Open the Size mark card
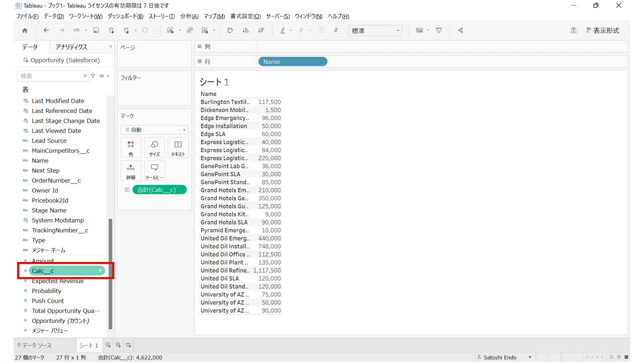This screenshot has width=644, height=362. (154, 148)
